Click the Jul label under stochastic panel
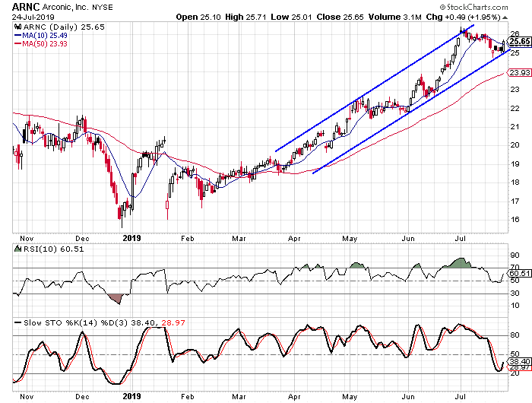This screenshot has height=403, width=532. (460, 397)
